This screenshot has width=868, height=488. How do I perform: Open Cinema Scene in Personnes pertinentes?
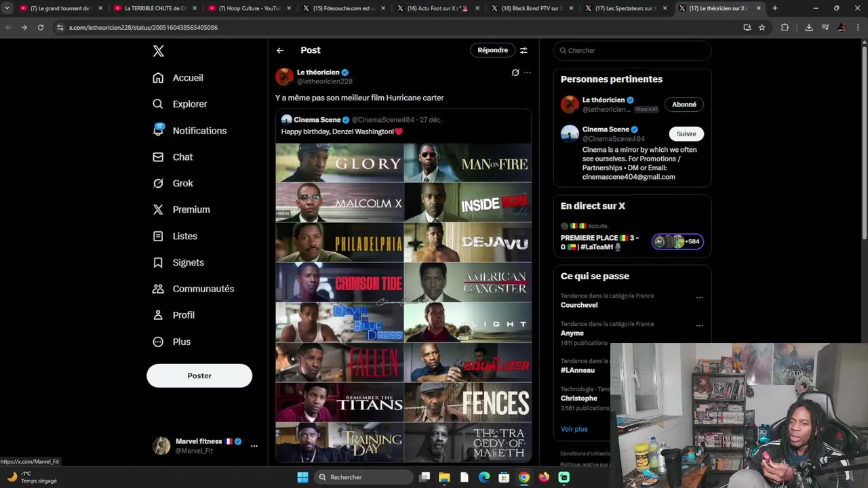click(x=606, y=129)
